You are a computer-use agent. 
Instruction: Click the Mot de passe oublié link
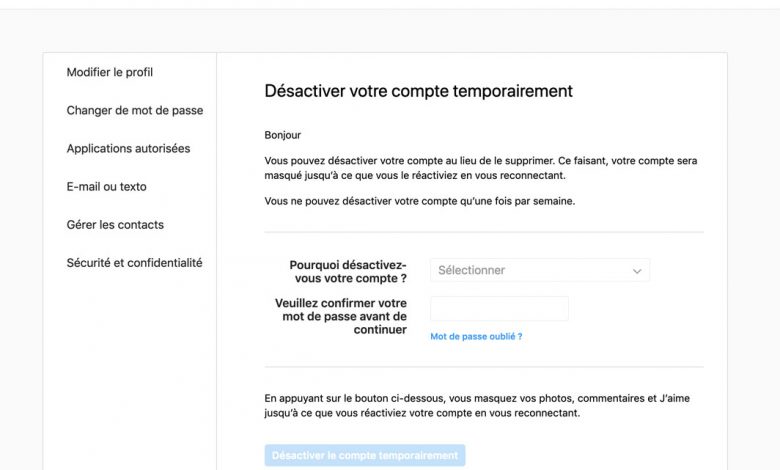[x=476, y=336]
